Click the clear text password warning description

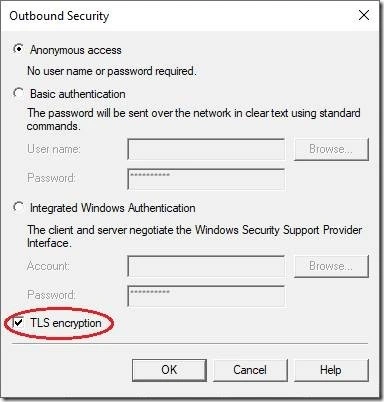click(194, 119)
